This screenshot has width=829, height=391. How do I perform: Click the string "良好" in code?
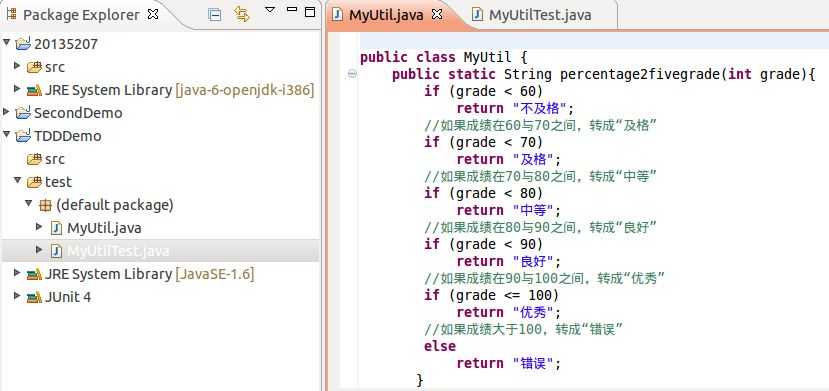click(533, 261)
